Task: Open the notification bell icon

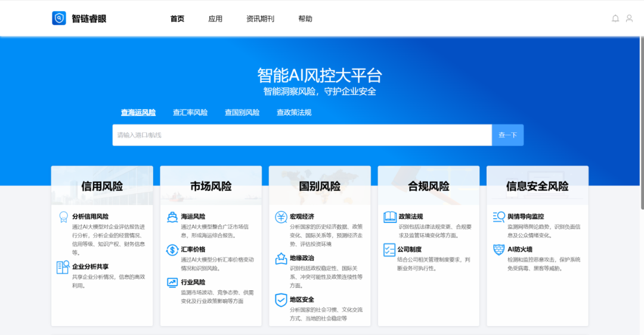Action: tap(615, 18)
